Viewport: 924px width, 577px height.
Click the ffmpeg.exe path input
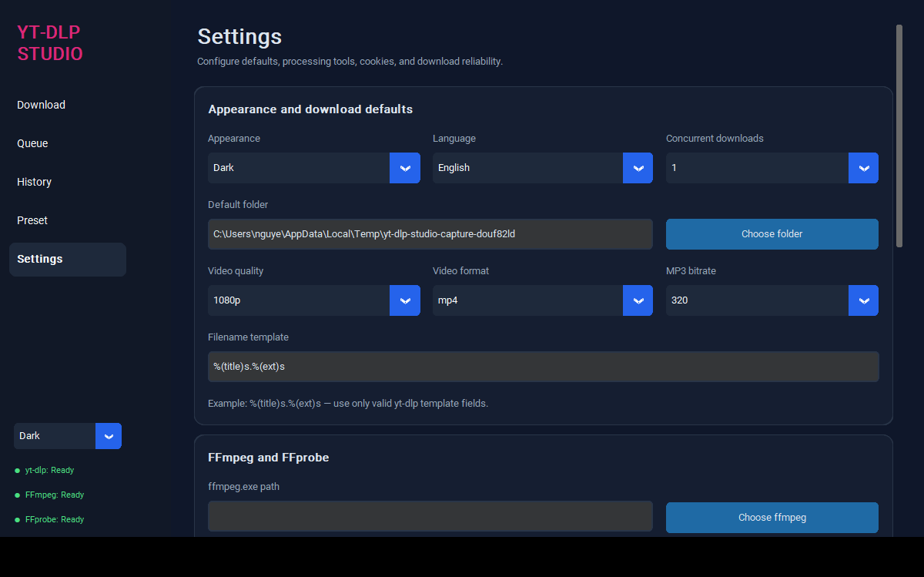pos(430,516)
